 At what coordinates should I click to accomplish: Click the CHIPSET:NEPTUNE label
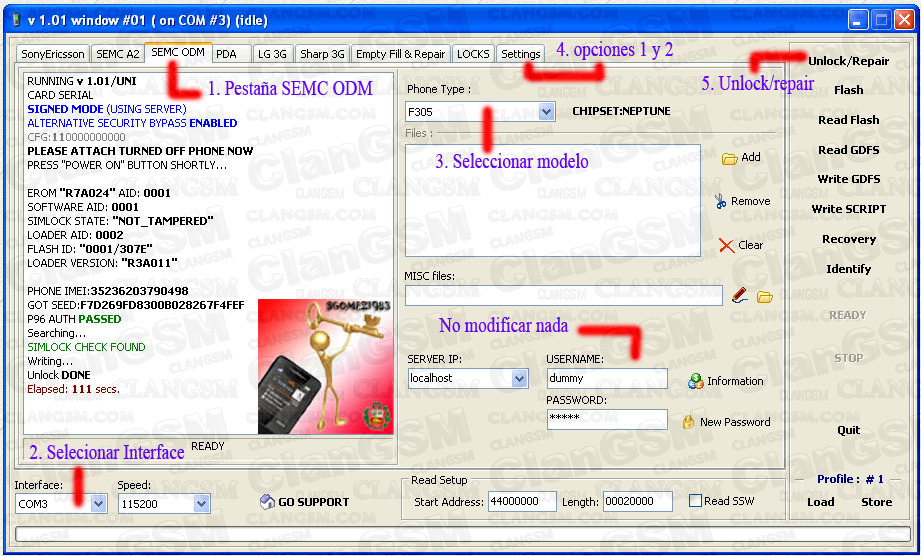coord(621,111)
